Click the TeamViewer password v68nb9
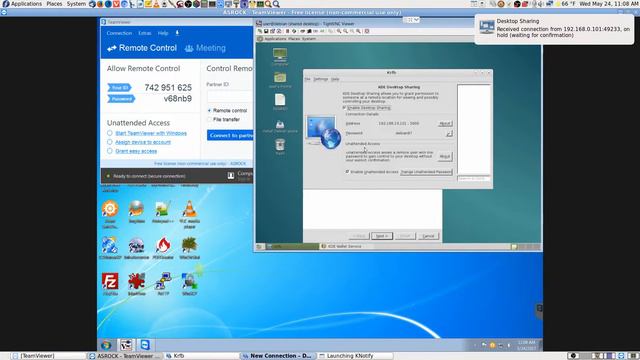Screen dimensions: 640x360 point(178,99)
